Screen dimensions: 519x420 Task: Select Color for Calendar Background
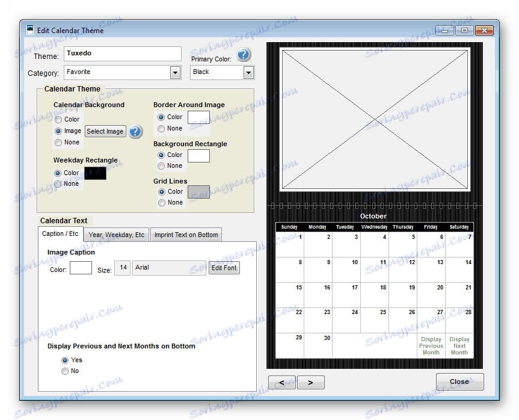tap(58, 120)
